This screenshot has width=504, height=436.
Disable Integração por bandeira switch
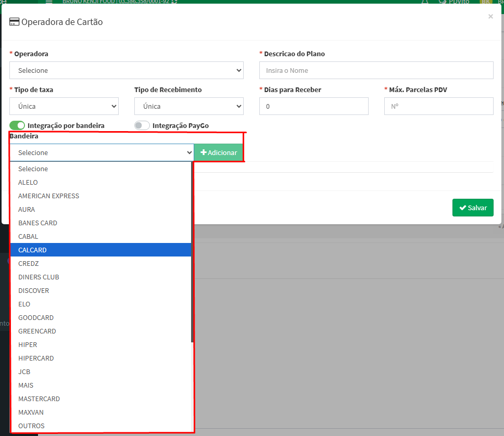pyautogui.click(x=17, y=125)
